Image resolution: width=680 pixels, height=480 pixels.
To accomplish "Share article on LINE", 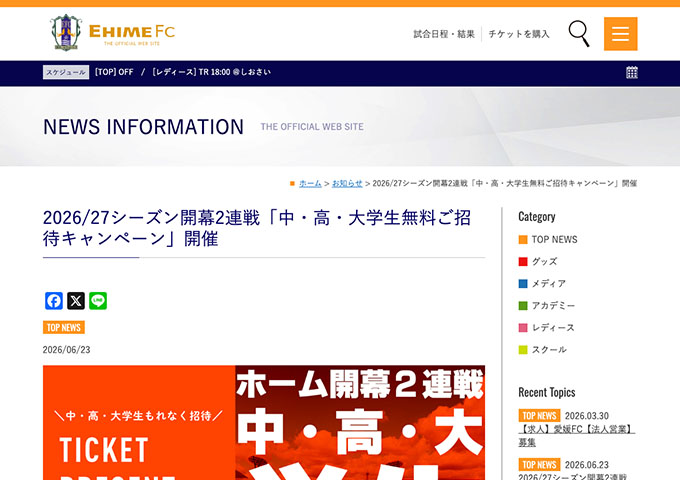I will click(x=98, y=301).
